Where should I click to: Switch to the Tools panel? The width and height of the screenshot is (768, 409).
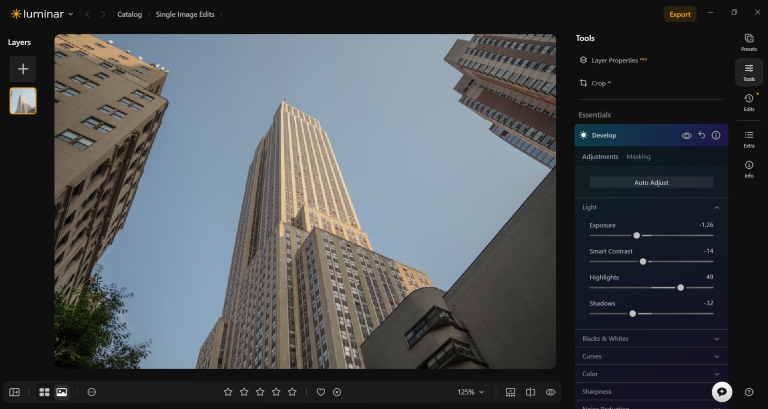coord(748,72)
